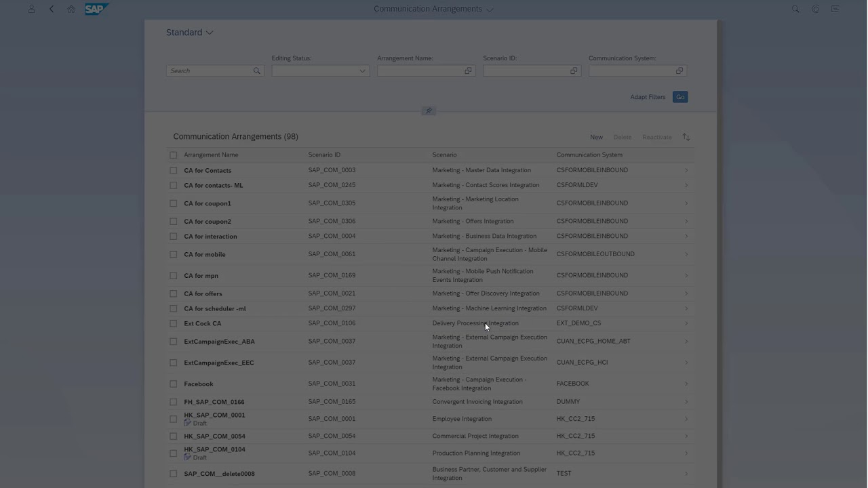This screenshot has width=868, height=488.
Task: Click the search magnifier in Search field
Action: tap(257, 70)
